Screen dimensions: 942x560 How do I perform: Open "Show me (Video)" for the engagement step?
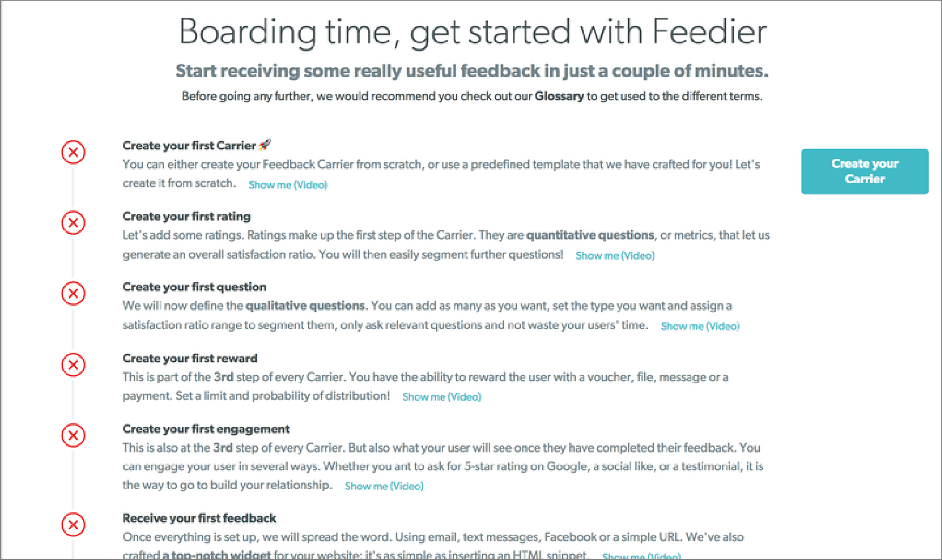[x=383, y=486]
